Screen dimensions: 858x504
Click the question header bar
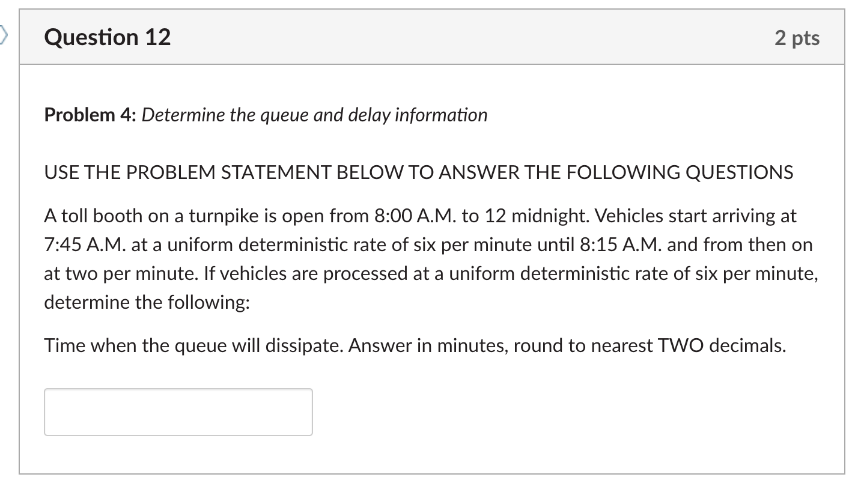(421, 37)
